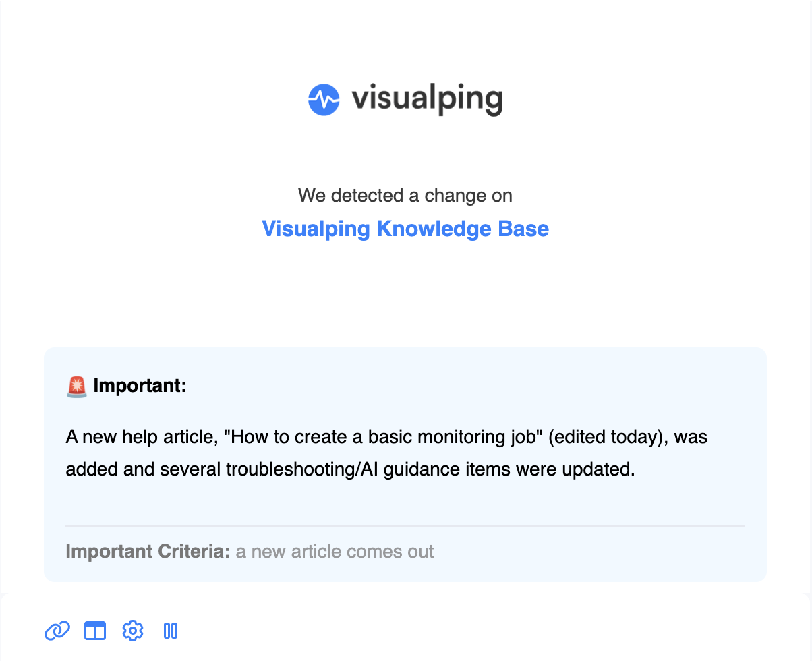Click the "We detected a change on" text

[x=405, y=196]
